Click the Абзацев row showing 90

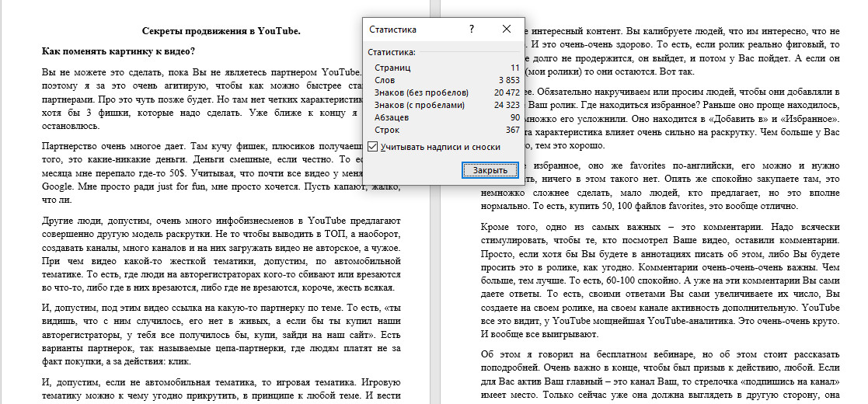[447, 118]
